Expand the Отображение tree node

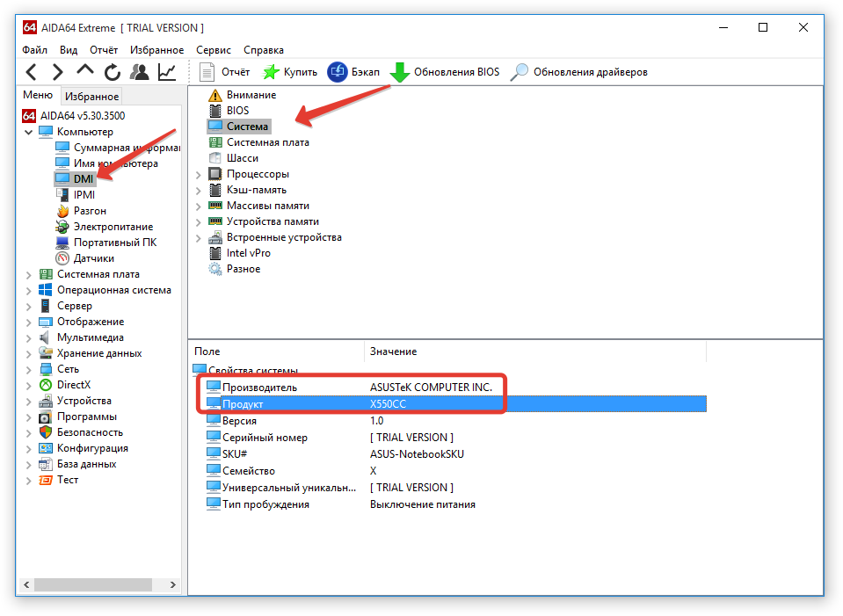(x=28, y=322)
